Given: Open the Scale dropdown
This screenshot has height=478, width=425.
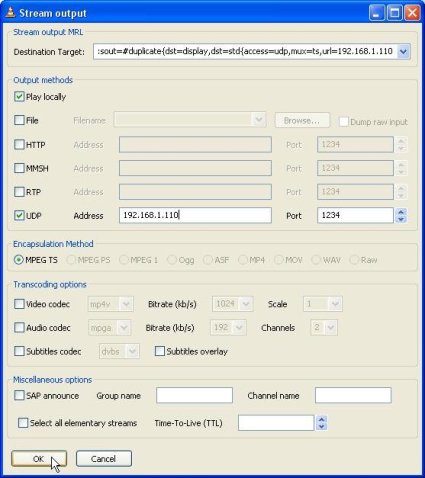Looking at the screenshot, I should (x=322, y=304).
